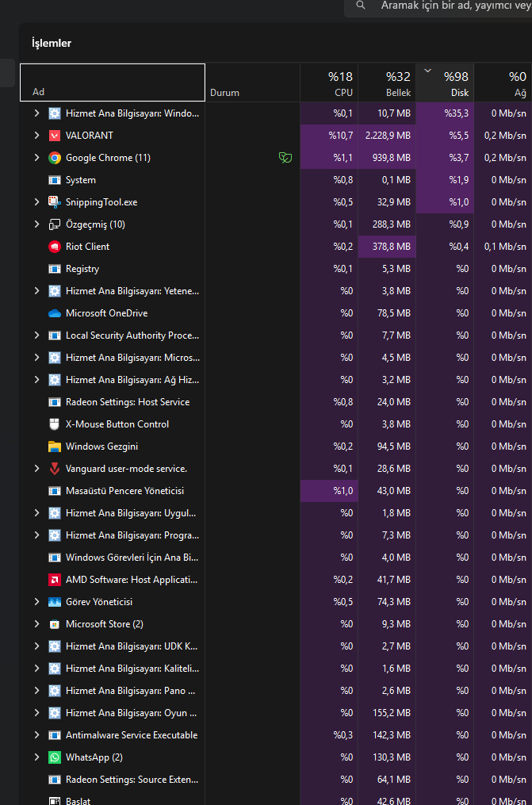Viewport: 532px width, 805px height.
Task: Expand the Google Chrome (11) group
Action: click(x=36, y=157)
